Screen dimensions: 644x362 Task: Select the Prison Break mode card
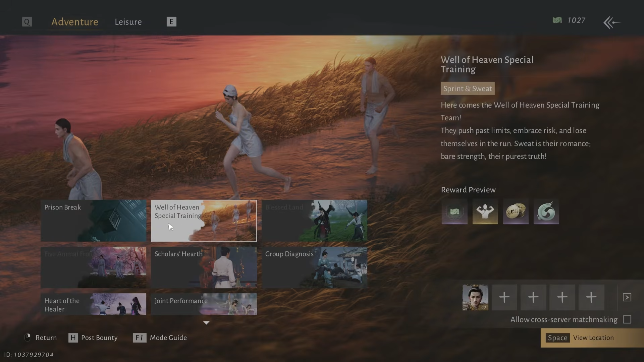[93, 221]
